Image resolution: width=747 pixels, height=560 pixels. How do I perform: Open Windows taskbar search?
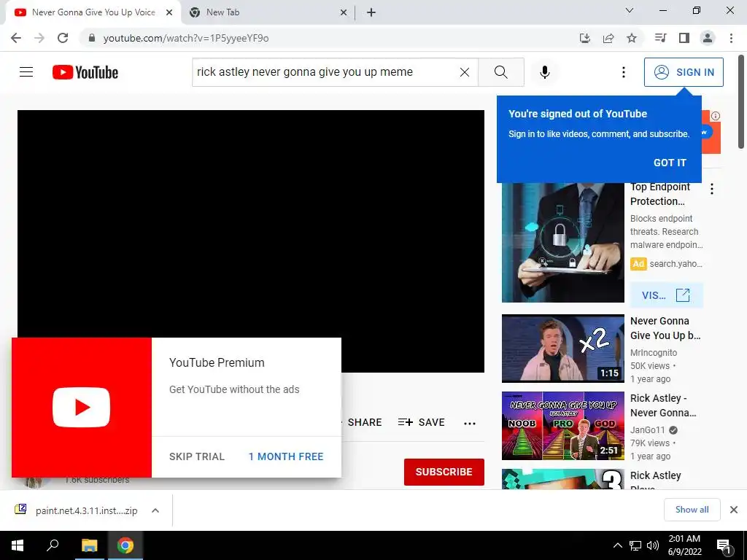tap(53, 545)
